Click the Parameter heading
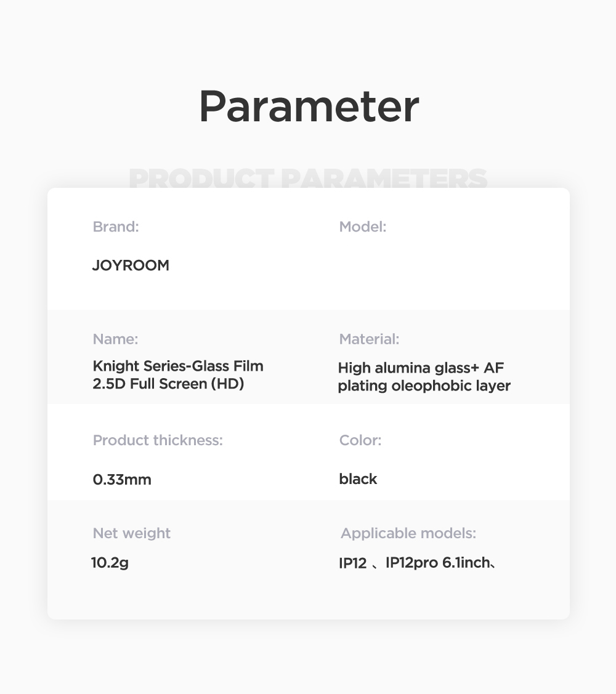 coord(309,106)
